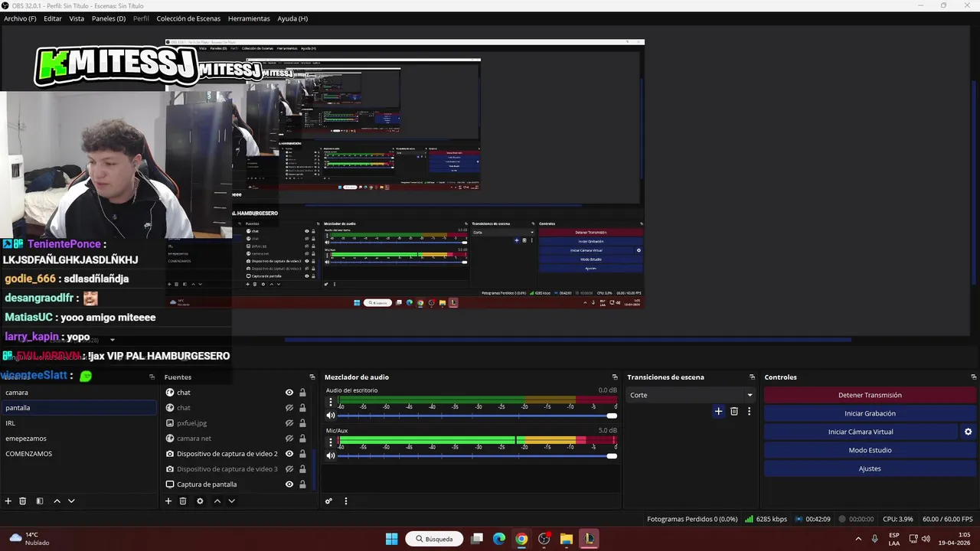Click the Windows Start button
The height and width of the screenshot is (551, 980).
point(391,539)
